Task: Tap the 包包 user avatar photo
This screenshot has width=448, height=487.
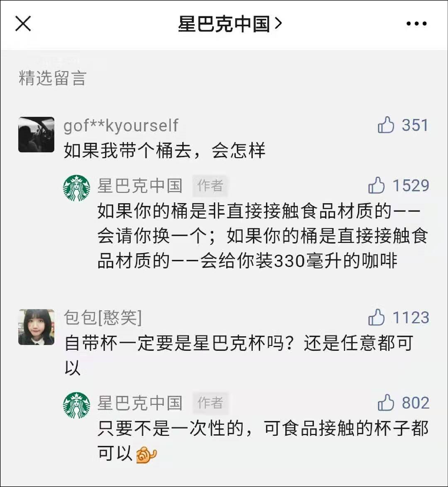Action: [36, 327]
